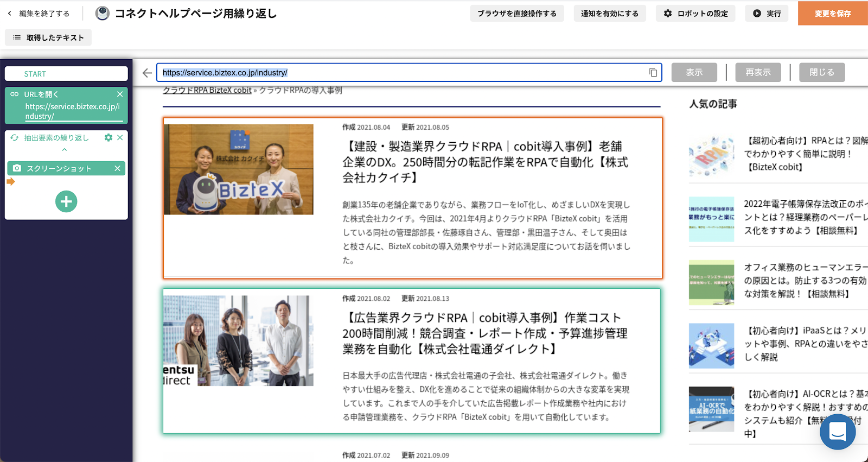Click ブラウザを直接操作する button

coord(517,14)
